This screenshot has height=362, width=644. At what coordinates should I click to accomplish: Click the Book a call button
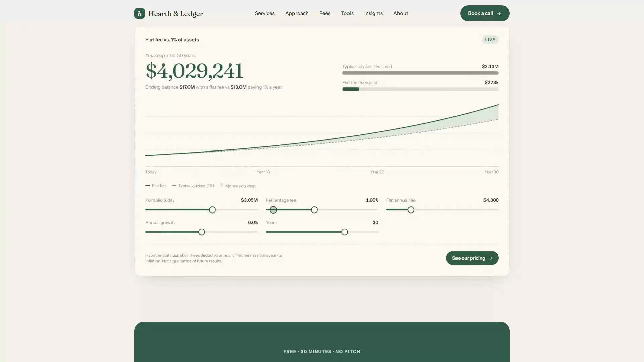(x=485, y=13)
